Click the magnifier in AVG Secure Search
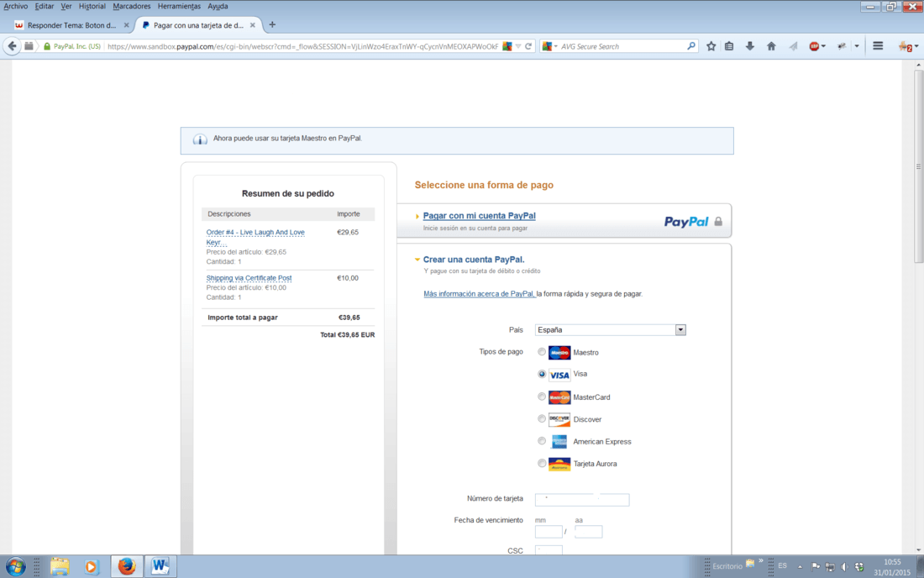This screenshot has width=924, height=578. [x=690, y=46]
